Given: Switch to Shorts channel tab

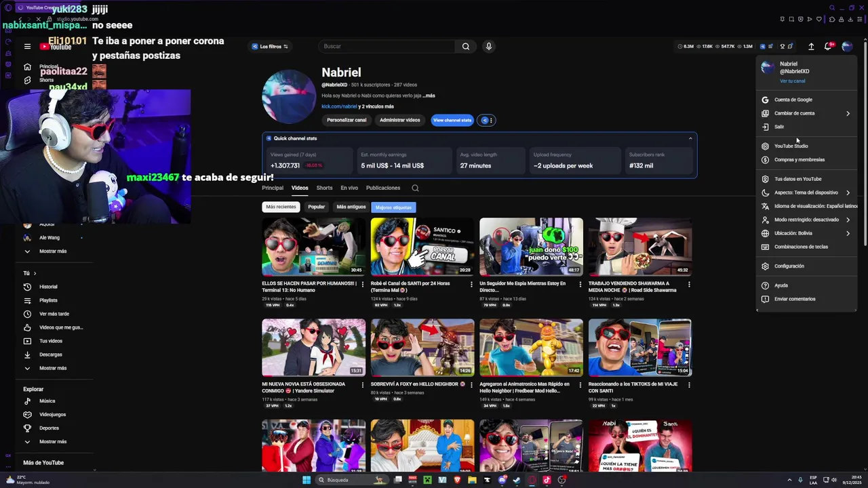Looking at the screenshot, I should tap(324, 188).
